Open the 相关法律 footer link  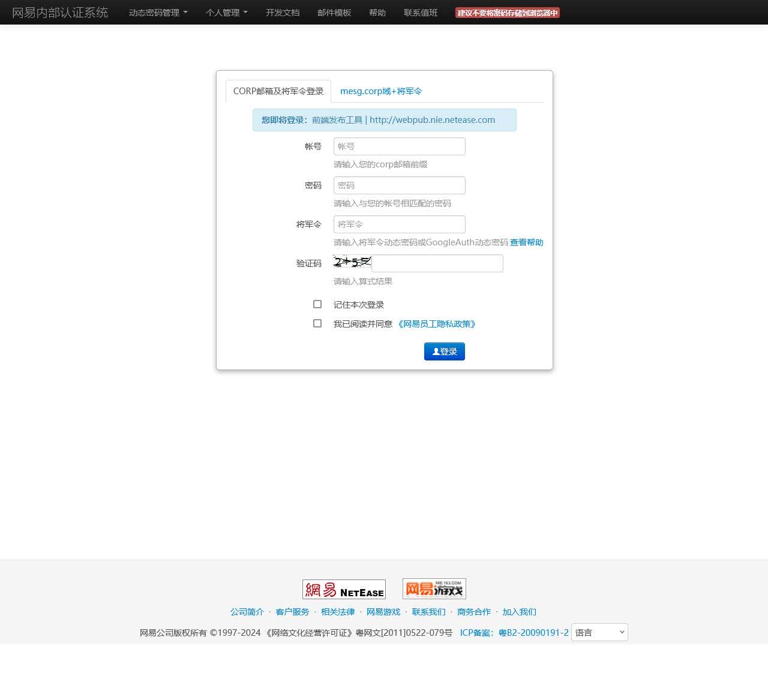tap(338, 612)
